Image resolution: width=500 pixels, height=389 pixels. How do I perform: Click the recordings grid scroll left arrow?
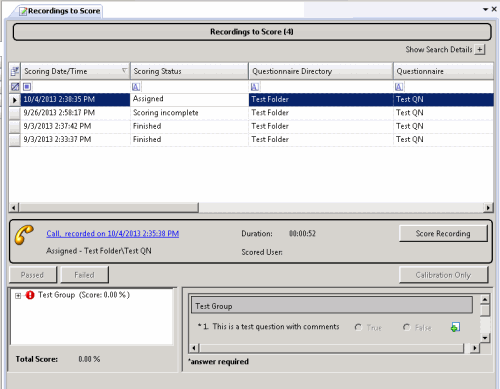(x=14, y=208)
